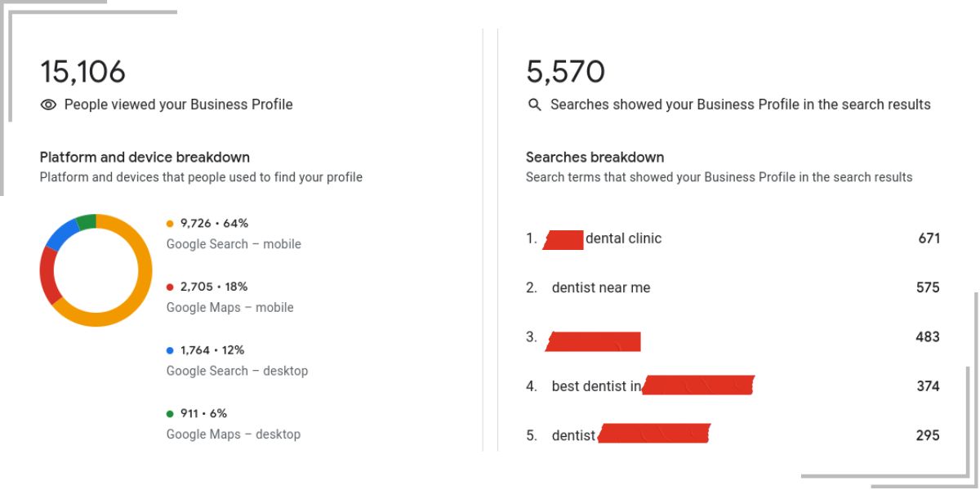The width and height of the screenshot is (980, 490).
Task: Select the 'Google Search – mobile' legend label
Action: point(234,243)
